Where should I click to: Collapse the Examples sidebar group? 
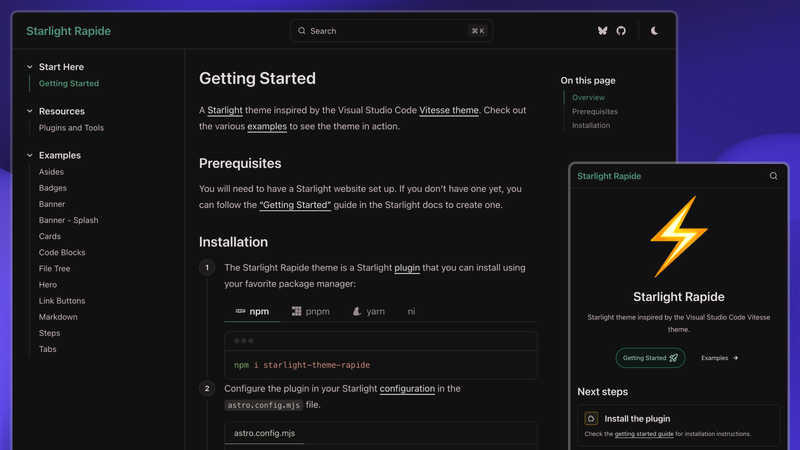pos(54,155)
